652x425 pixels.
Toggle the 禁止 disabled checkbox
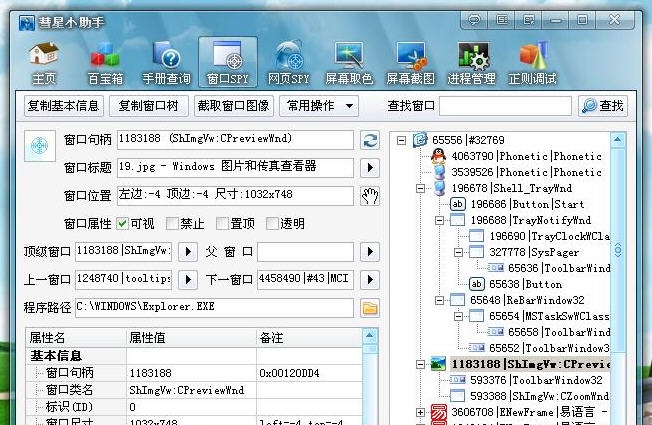coord(172,224)
